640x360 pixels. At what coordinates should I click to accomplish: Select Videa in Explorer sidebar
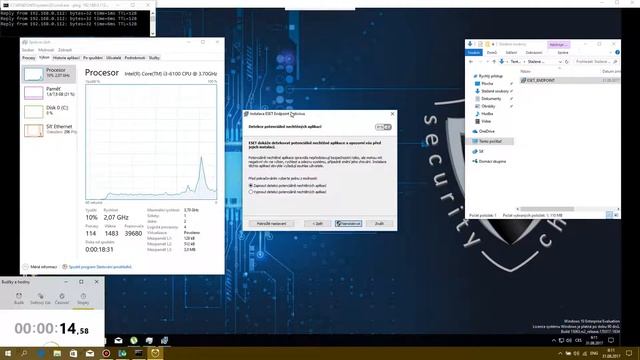(483, 121)
